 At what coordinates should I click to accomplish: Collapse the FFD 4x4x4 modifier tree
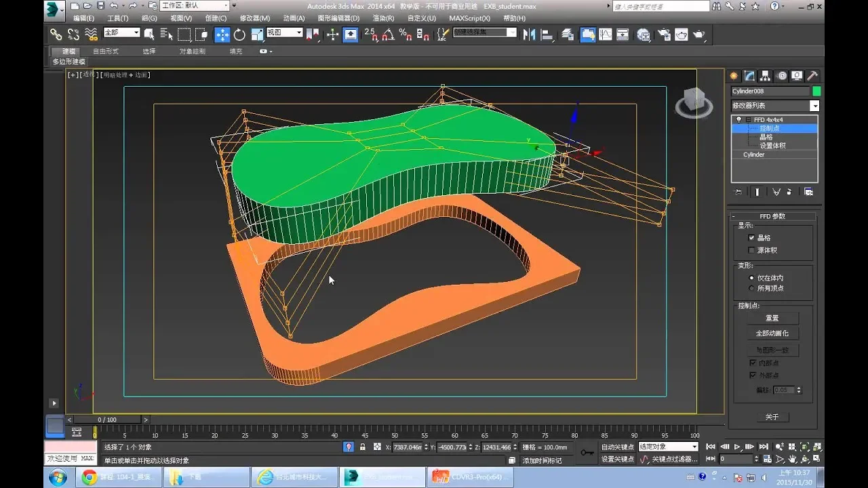click(748, 120)
